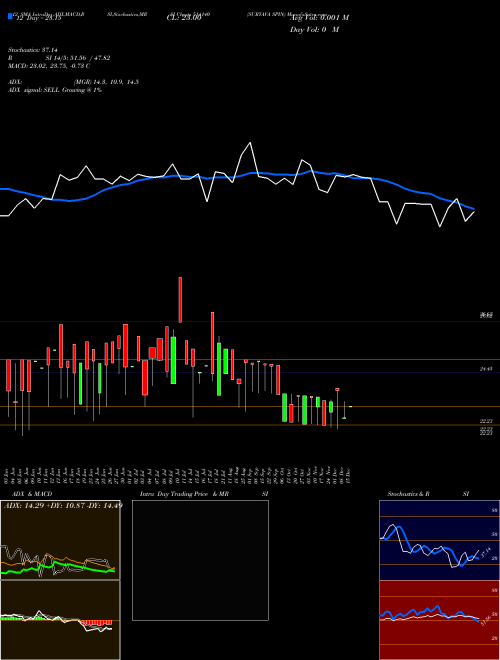The image size is (500, 660).
Task: Open the ADX chart thumbnail with green line
Action: pyautogui.click(x=60, y=540)
